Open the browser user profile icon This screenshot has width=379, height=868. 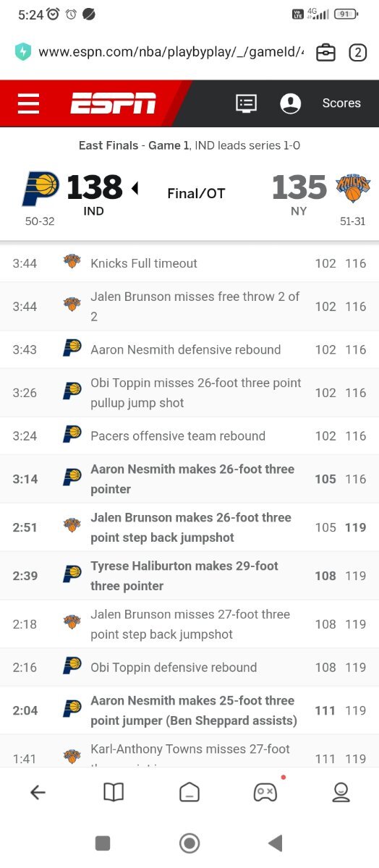(341, 792)
